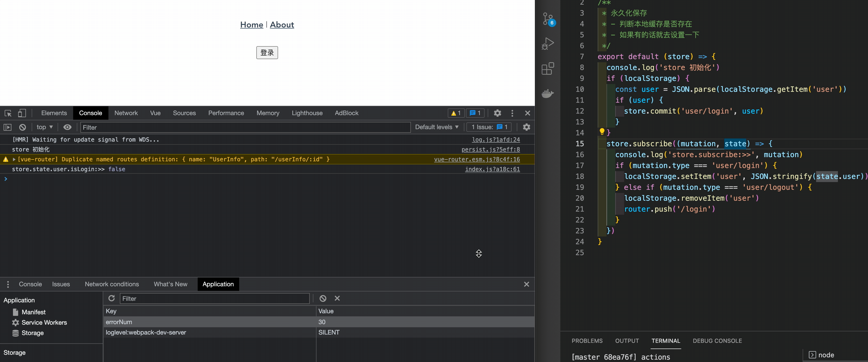Select the drawer Console tab
This screenshot has height=362, width=868.
[30, 284]
